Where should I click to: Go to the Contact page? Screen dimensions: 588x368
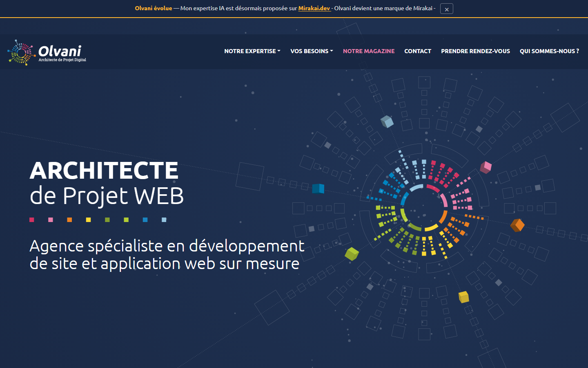(418, 51)
